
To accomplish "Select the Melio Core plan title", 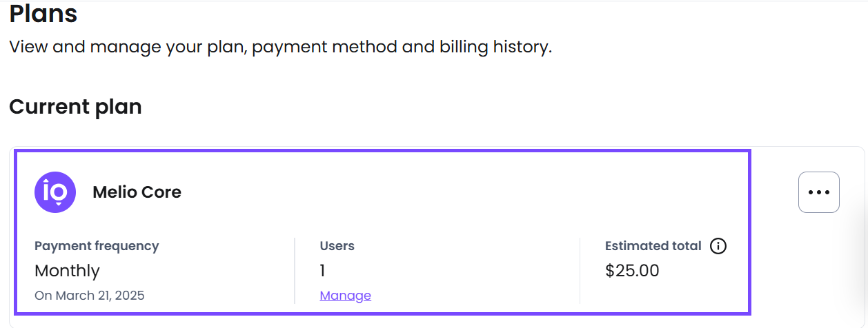I will (x=137, y=192).
